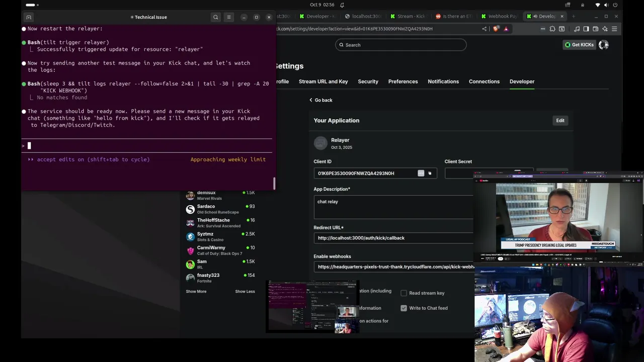Click the Client ID field

pos(375,173)
